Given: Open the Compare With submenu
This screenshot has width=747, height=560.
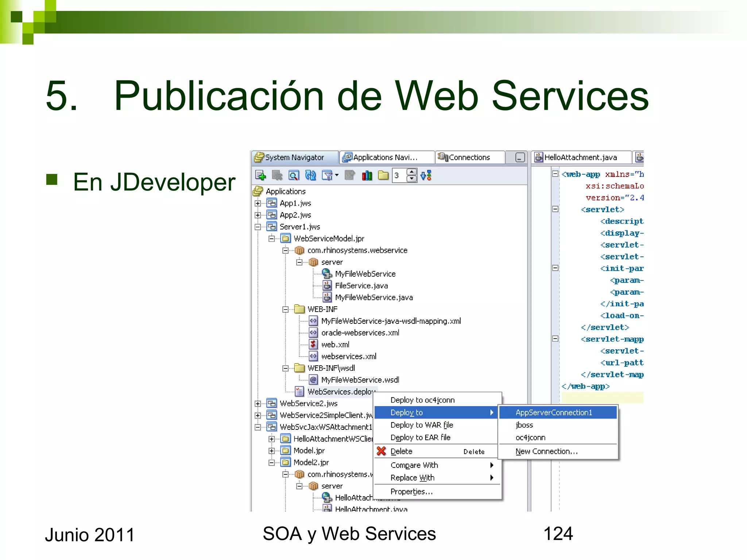Looking at the screenshot, I should coord(438,465).
